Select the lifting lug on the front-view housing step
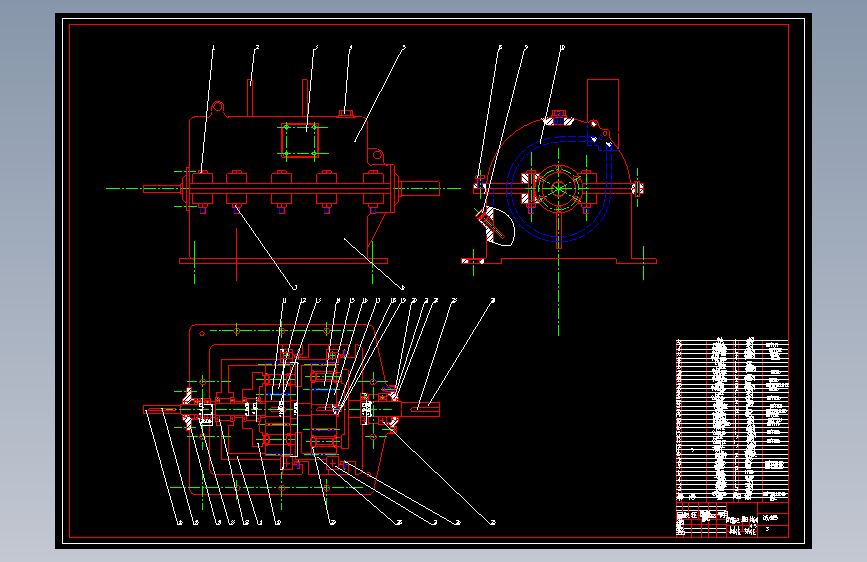Screen dimensions: 867x562 tap(377, 155)
